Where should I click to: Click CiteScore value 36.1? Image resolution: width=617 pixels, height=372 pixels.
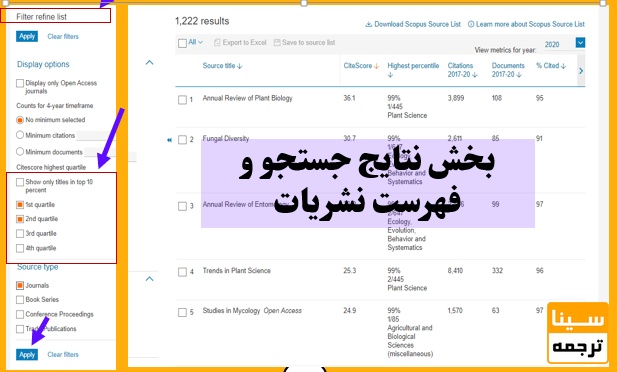pyautogui.click(x=349, y=98)
